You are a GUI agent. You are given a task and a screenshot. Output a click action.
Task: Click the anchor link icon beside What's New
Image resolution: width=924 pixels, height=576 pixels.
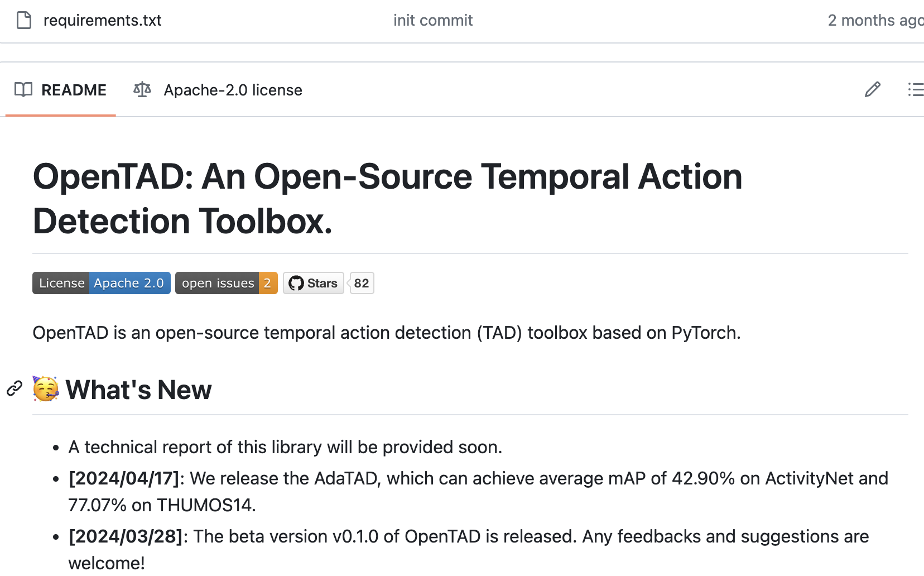15,388
